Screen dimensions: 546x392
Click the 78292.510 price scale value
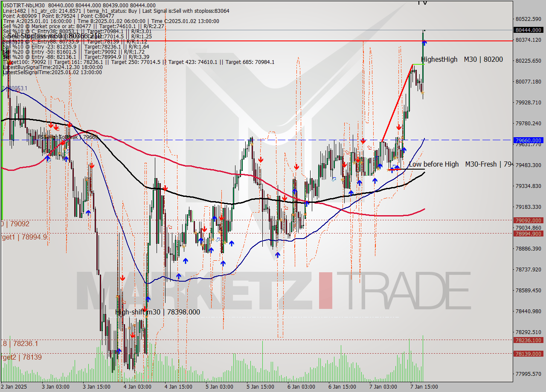coord(528,332)
